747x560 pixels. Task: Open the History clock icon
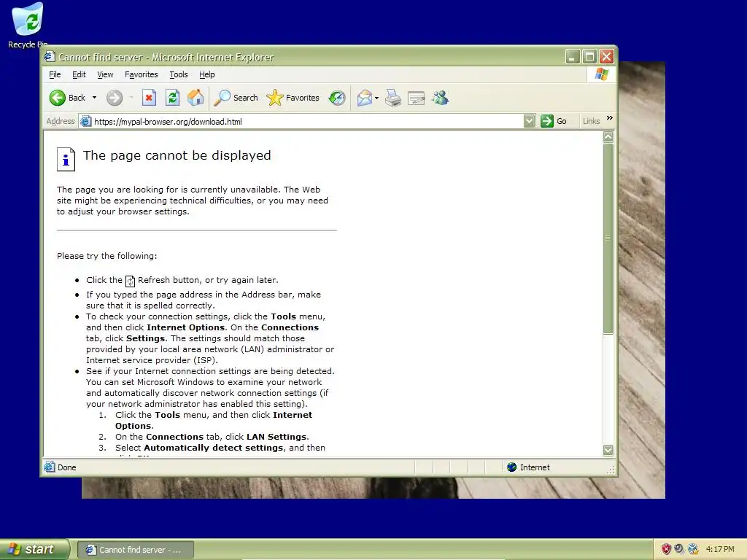click(337, 98)
